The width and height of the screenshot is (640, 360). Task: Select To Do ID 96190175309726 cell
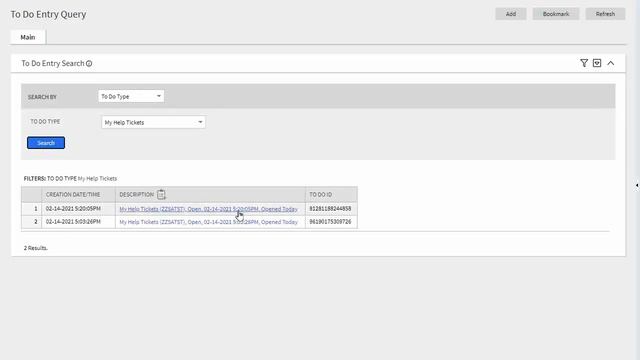coord(331,222)
